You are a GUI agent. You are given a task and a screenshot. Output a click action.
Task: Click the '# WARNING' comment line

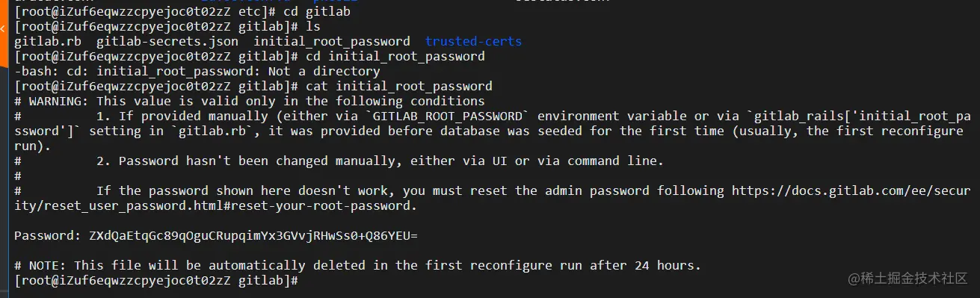[250, 102]
